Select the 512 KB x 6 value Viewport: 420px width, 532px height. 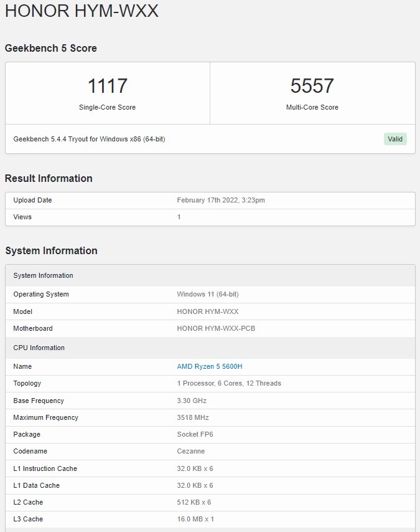pyautogui.click(x=194, y=503)
